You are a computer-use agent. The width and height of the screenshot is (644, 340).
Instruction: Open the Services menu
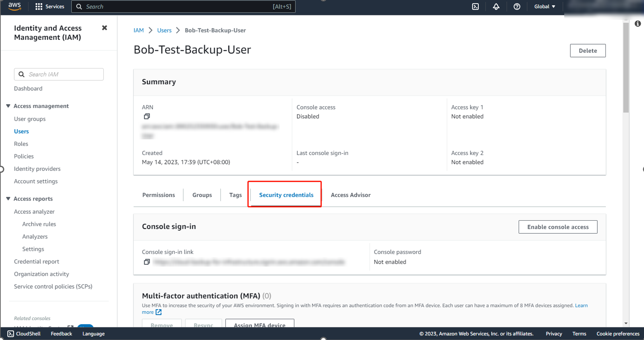click(50, 6)
